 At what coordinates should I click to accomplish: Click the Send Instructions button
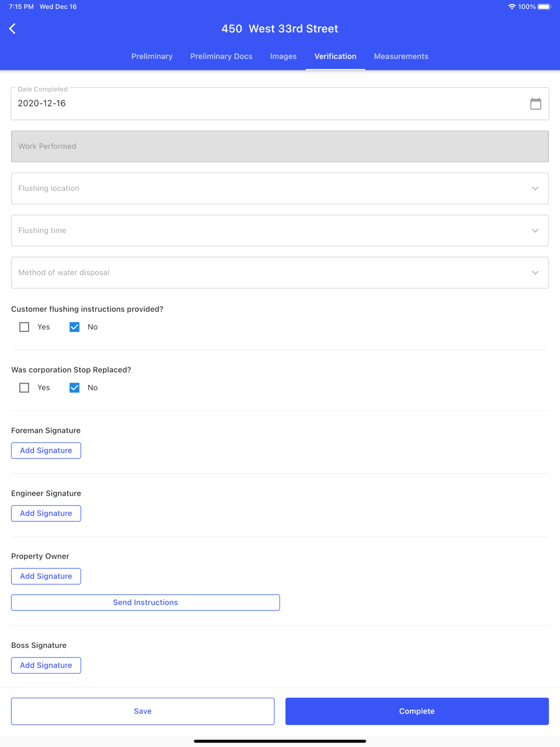point(146,603)
